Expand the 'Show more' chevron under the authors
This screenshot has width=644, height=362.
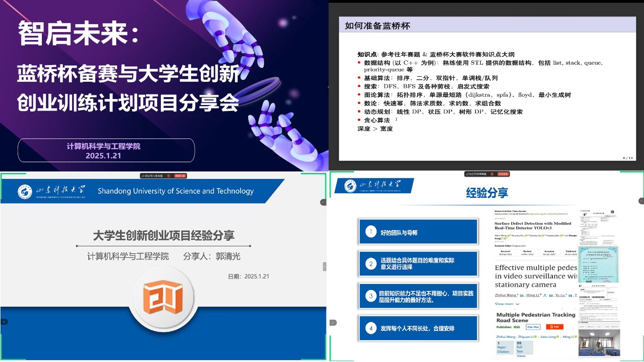click(x=517, y=304)
